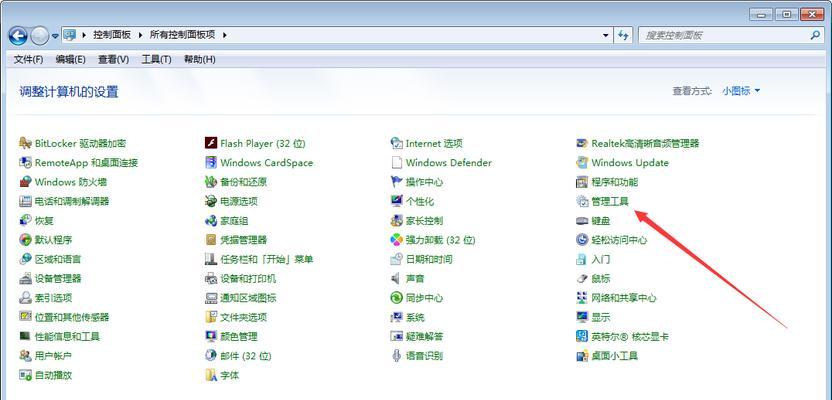Click the Flash Player (32 位) icon
Viewport: 832px width, 400px height.
211,143
